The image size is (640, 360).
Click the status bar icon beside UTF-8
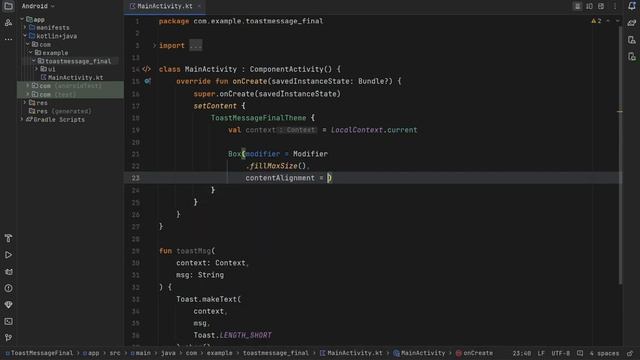pos(580,353)
